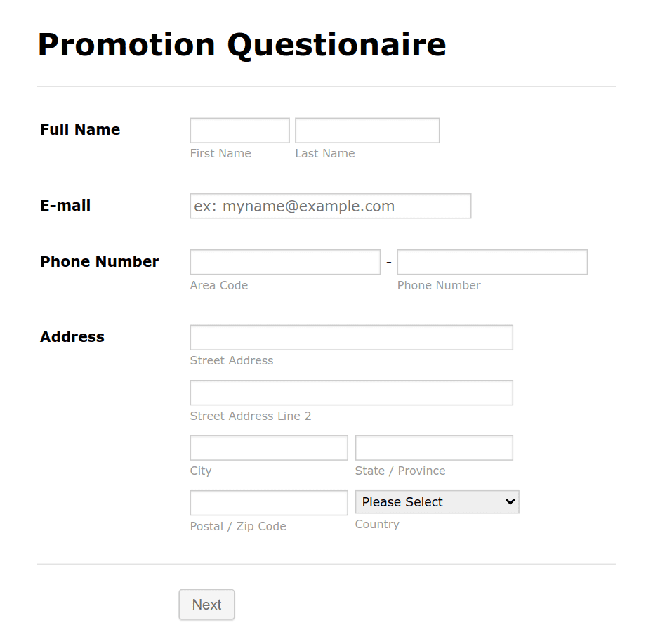Expand the Country selection chevron
Viewport: 653px width, 644px height.
click(x=509, y=501)
